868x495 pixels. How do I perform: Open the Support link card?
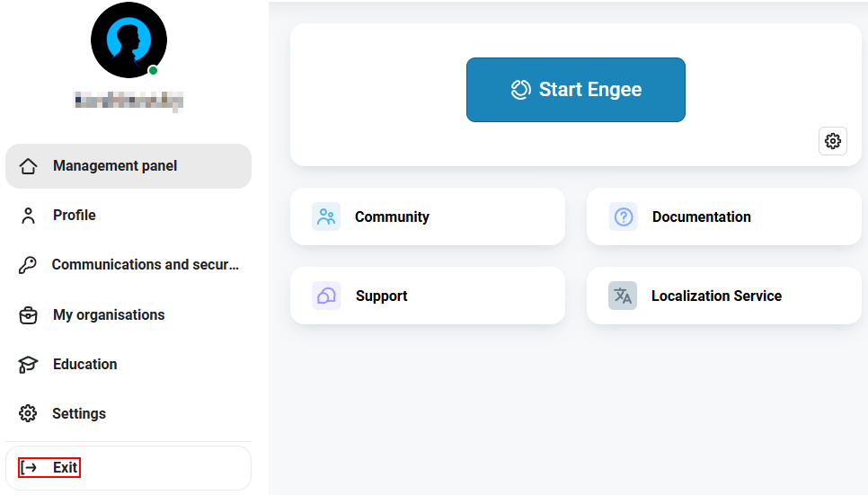pyautogui.click(x=428, y=296)
